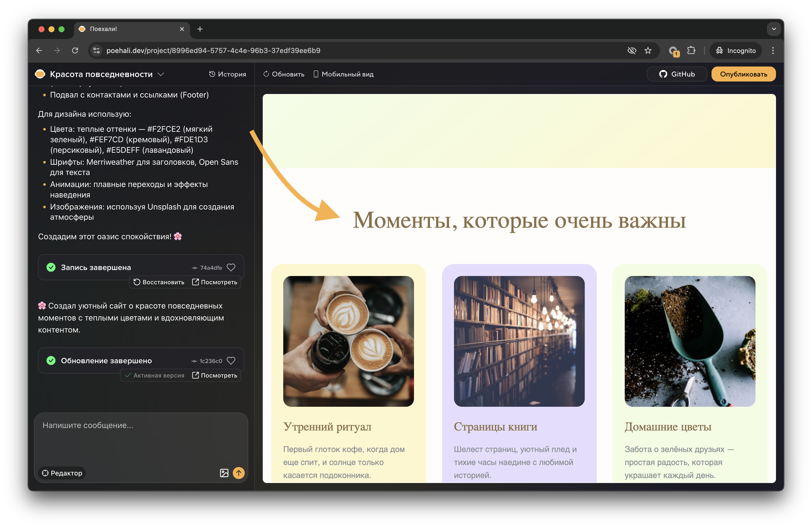Refresh the preview with Обновить
812x528 pixels.
coord(283,74)
